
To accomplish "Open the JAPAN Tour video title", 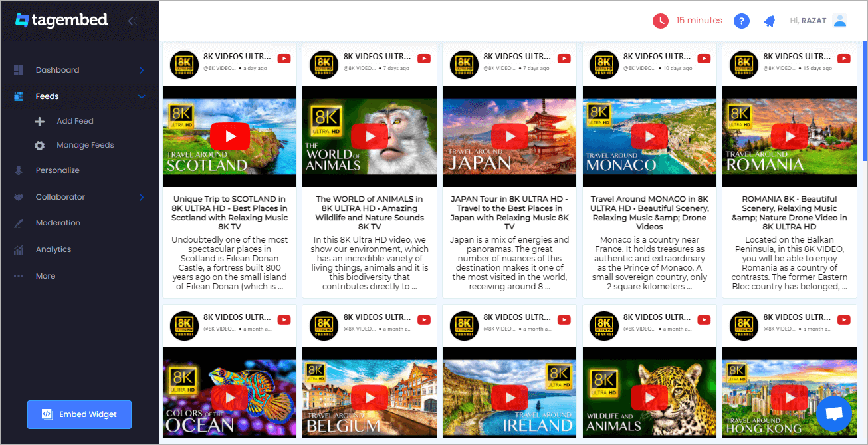I will 510,213.
